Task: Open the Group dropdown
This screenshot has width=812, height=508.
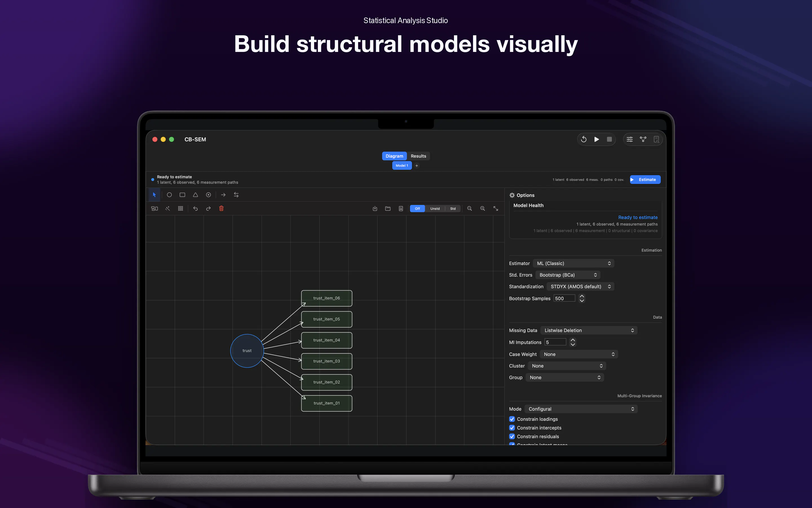Action: pos(565,377)
